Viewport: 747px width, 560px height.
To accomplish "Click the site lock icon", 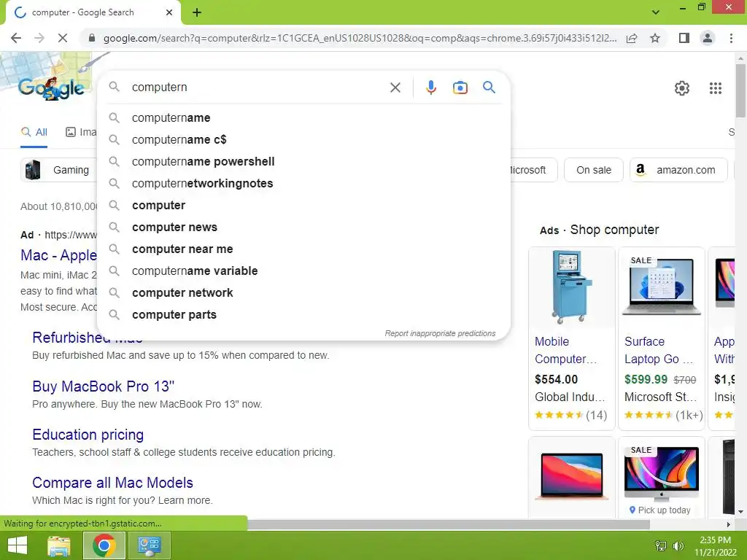I will click(x=92, y=38).
